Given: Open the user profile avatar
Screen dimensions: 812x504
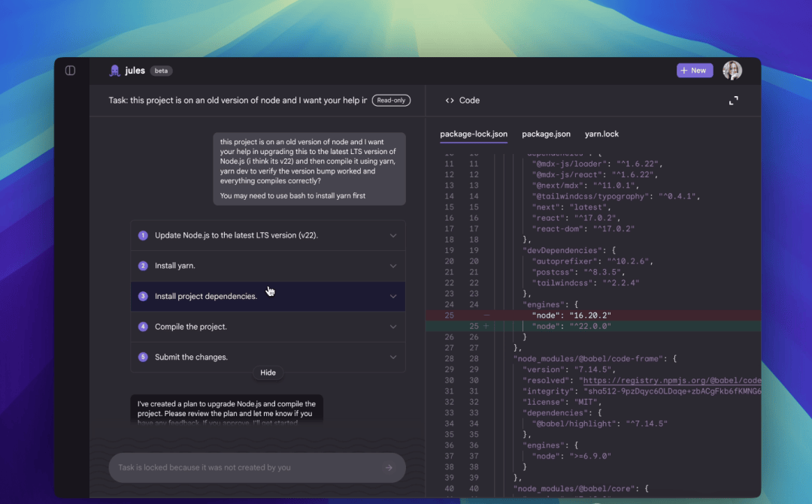Looking at the screenshot, I should [x=732, y=71].
